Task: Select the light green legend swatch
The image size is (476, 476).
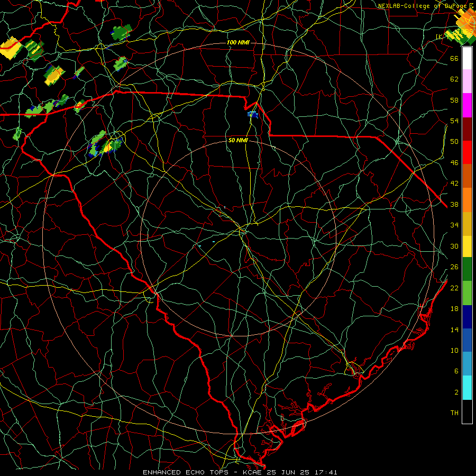Action: (x=467, y=293)
